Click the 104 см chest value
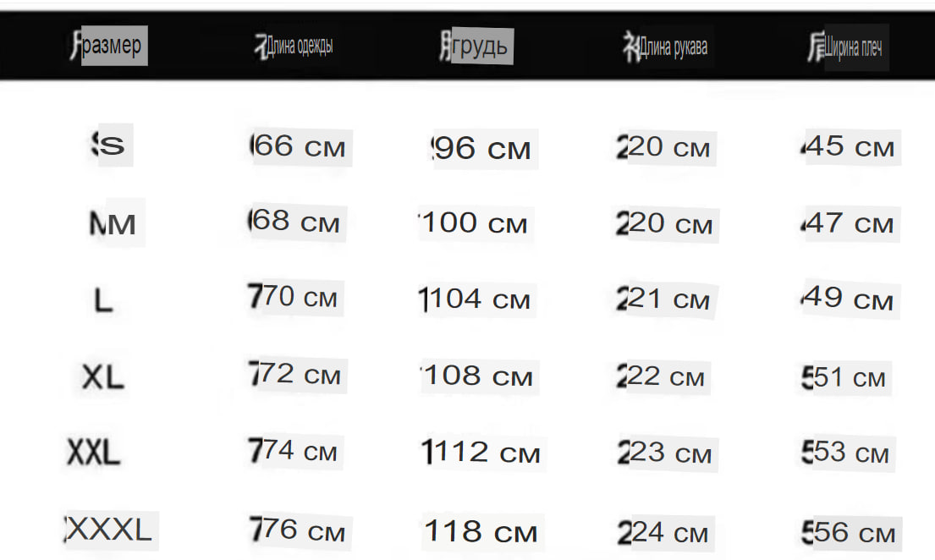This screenshot has width=935, height=560. (475, 299)
